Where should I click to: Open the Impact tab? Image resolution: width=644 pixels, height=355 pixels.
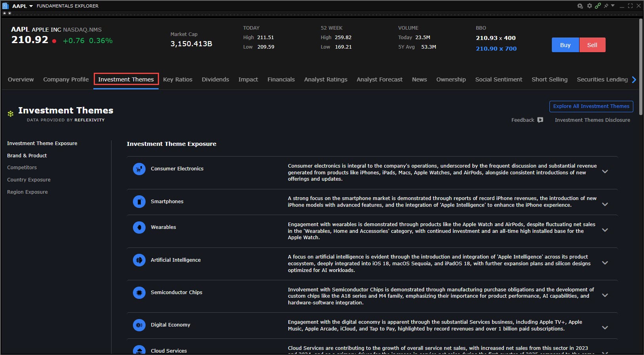(x=248, y=79)
